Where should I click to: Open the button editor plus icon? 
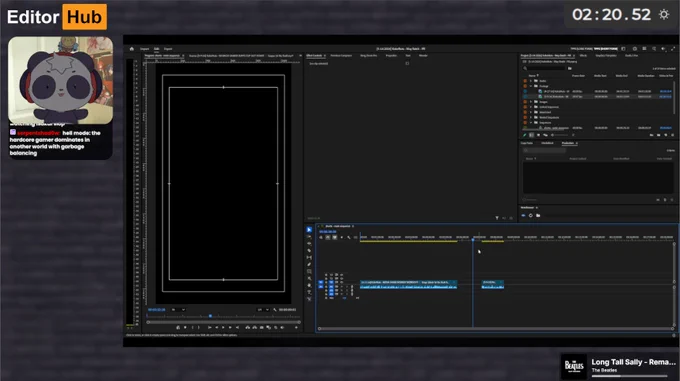(297, 328)
